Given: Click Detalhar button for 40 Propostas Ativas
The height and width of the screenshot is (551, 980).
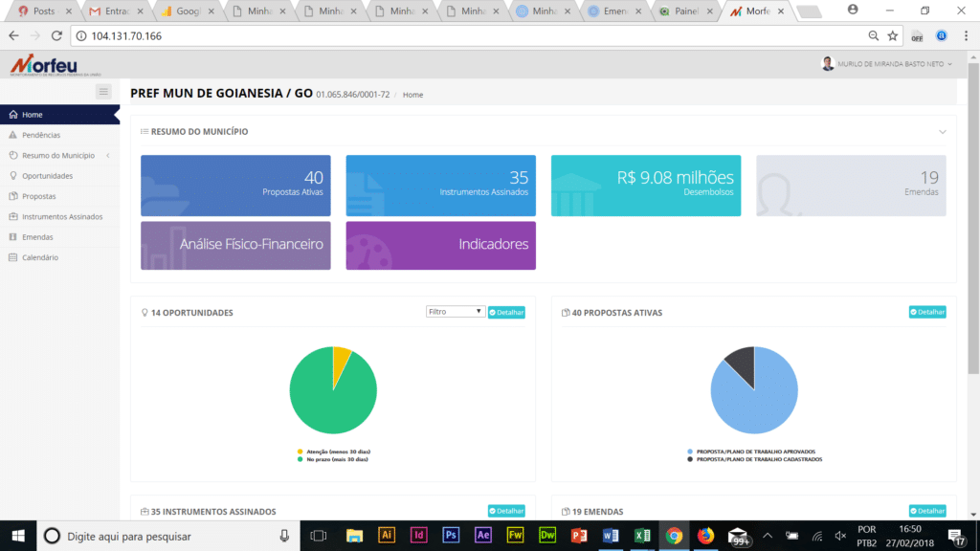Looking at the screenshot, I should point(927,312).
